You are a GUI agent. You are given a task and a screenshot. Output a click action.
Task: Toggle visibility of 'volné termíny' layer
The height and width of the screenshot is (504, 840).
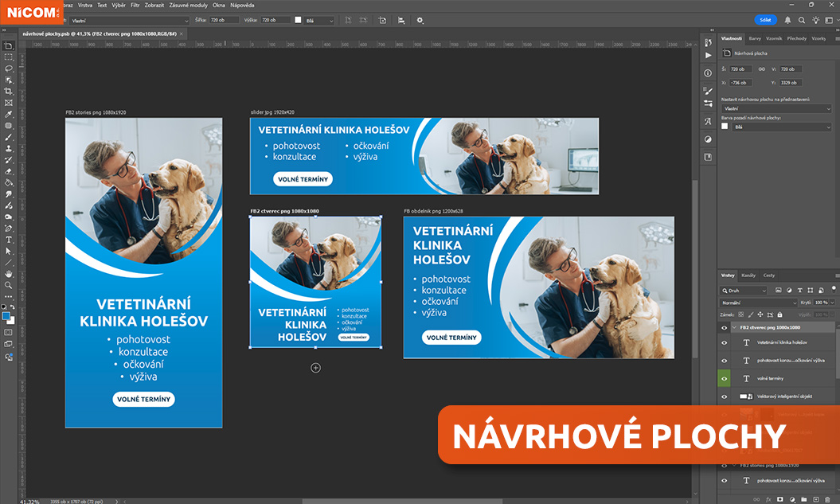pos(724,378)
